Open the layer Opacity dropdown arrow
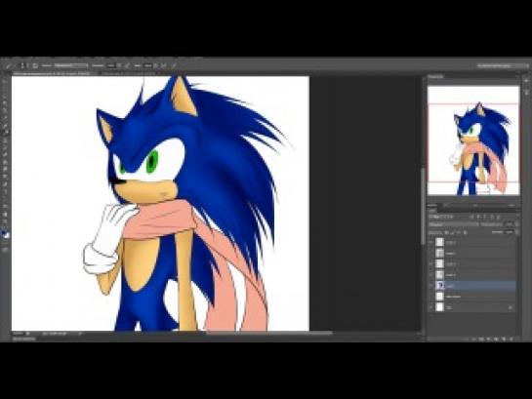 click(516, 224)
